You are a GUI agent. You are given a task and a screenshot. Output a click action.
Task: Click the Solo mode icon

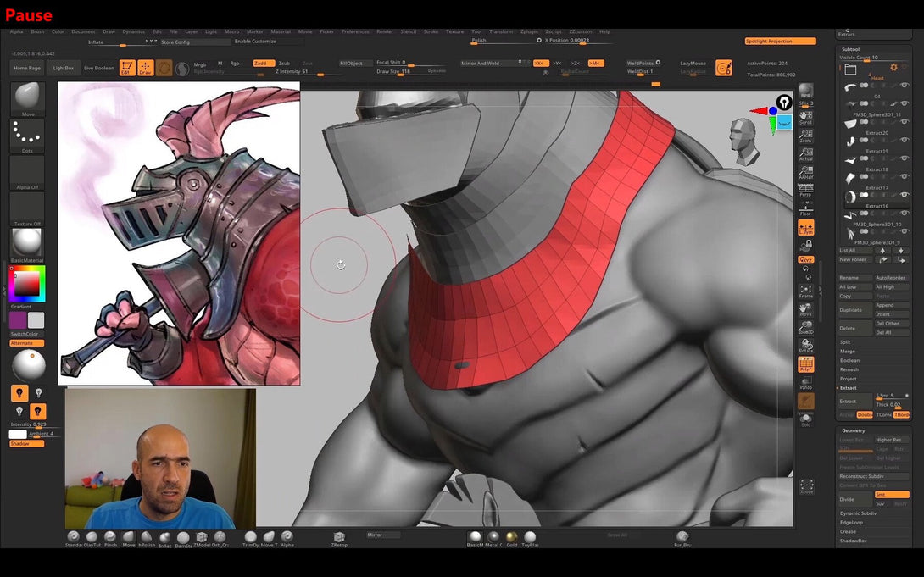(805, 419)
